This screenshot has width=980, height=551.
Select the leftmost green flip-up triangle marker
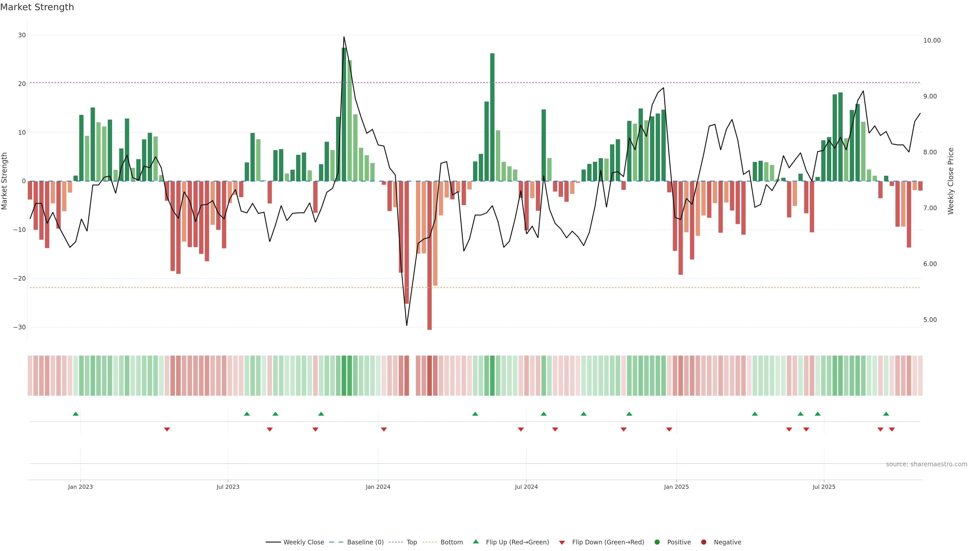click(76, 414)
